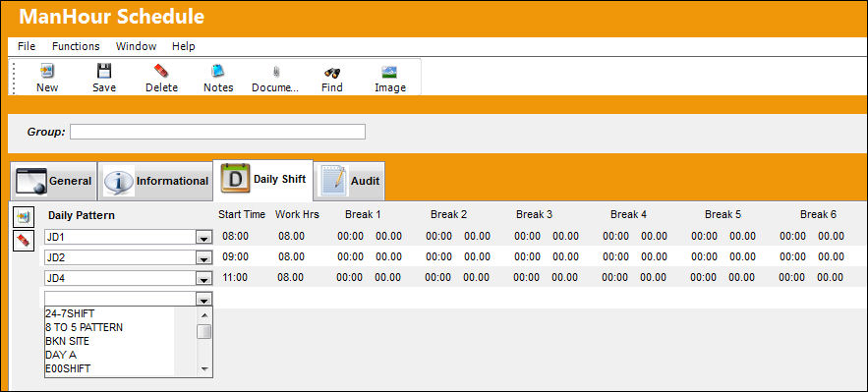Click the Break 3 column header
Screen dimensions: 868x392
(534, 214)
